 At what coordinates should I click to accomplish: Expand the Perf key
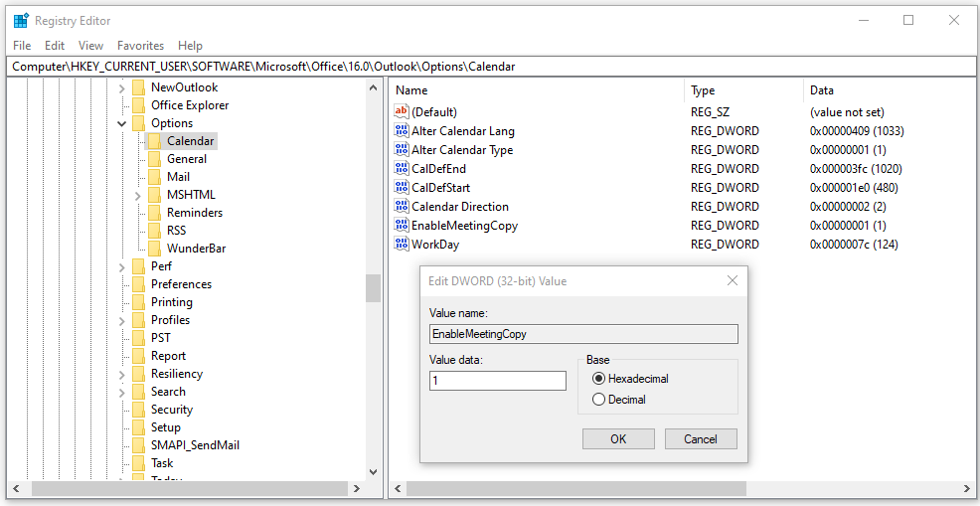pos(122,267)
